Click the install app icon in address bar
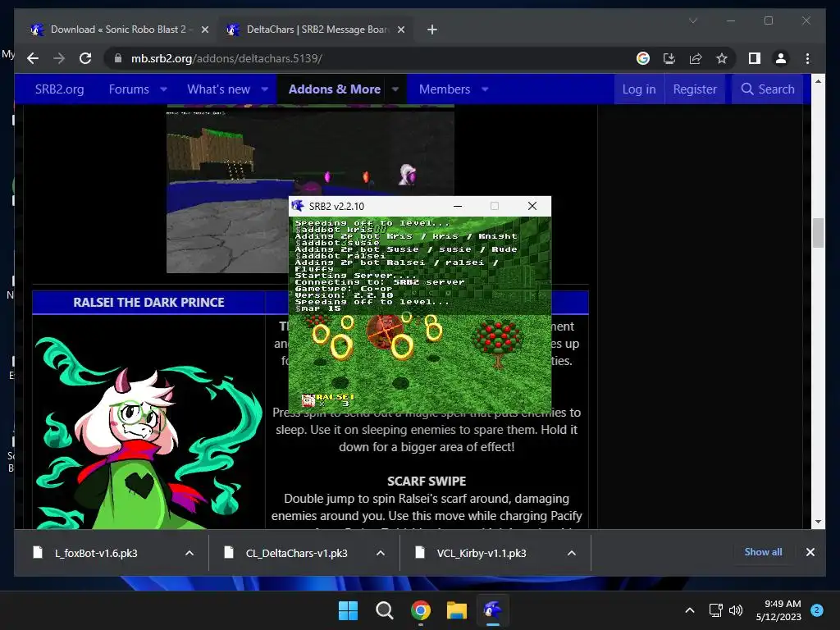This screenshot has width=840, height=630. point(669,58)
